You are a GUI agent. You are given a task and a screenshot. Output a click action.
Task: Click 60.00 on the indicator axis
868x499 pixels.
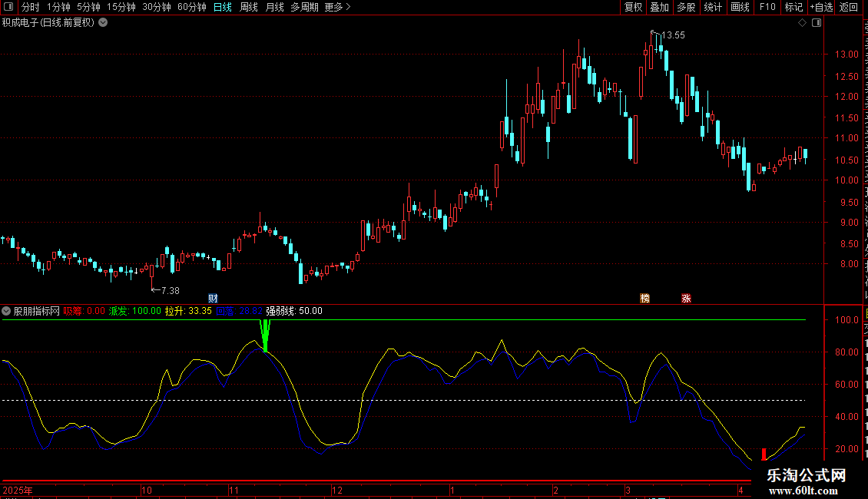pyautogui.click(x=846, y=384)
